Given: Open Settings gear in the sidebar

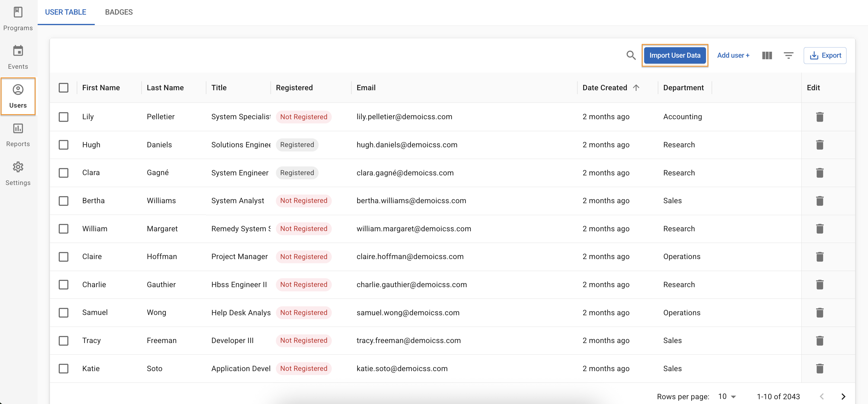Looking at the screenshot, I should point(18,173).
